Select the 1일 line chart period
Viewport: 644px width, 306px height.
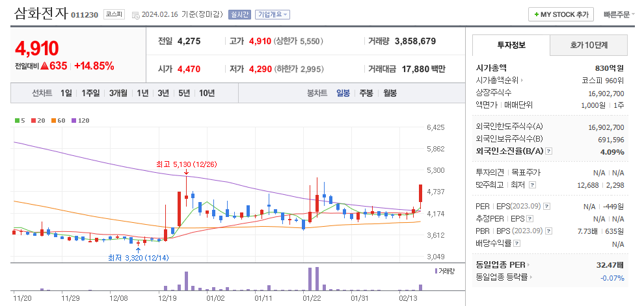coord(66,93)
